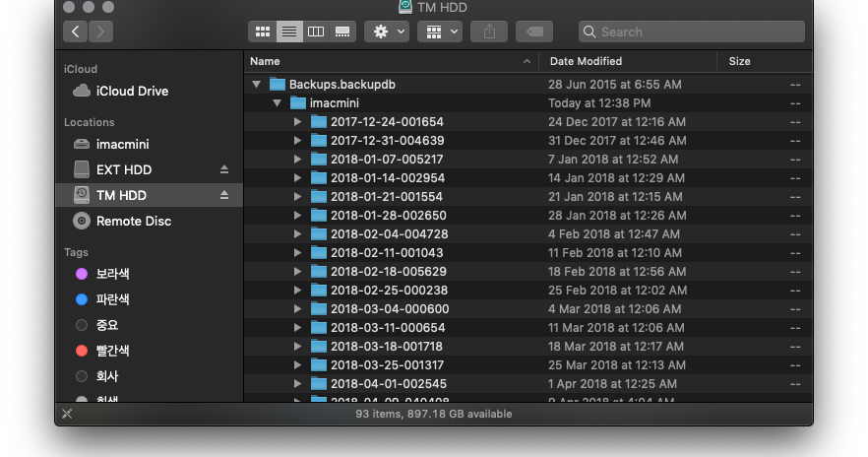This screenshot has width=868, height=457.
Task: Switch to icon view
Action: (263, 32)
